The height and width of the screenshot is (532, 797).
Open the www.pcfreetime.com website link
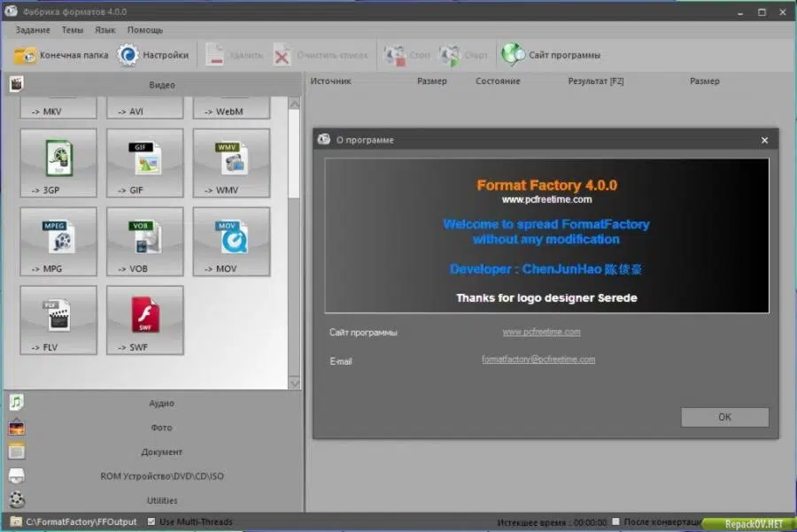(541, 332)
